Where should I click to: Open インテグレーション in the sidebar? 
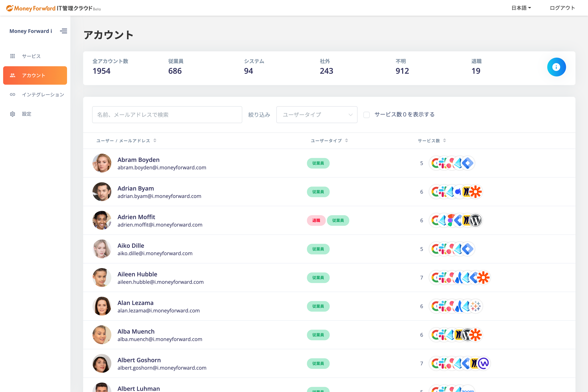(x=43, y=94)
